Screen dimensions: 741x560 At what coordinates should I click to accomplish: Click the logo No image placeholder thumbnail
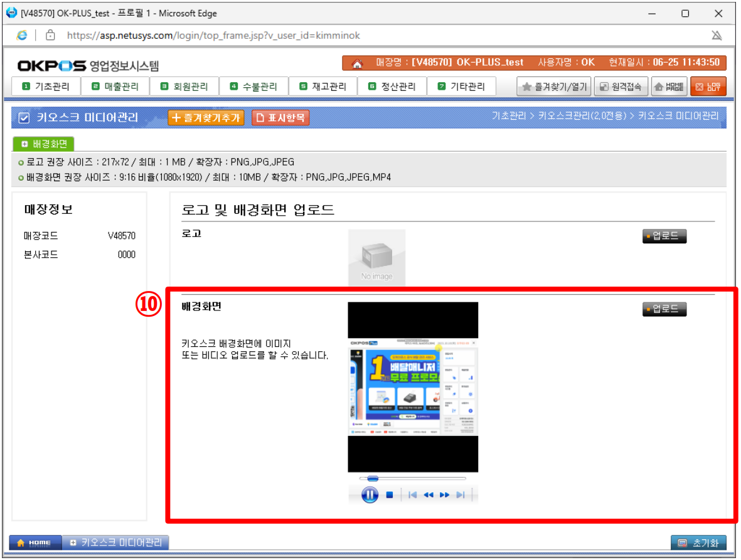(x=376, y=258)
